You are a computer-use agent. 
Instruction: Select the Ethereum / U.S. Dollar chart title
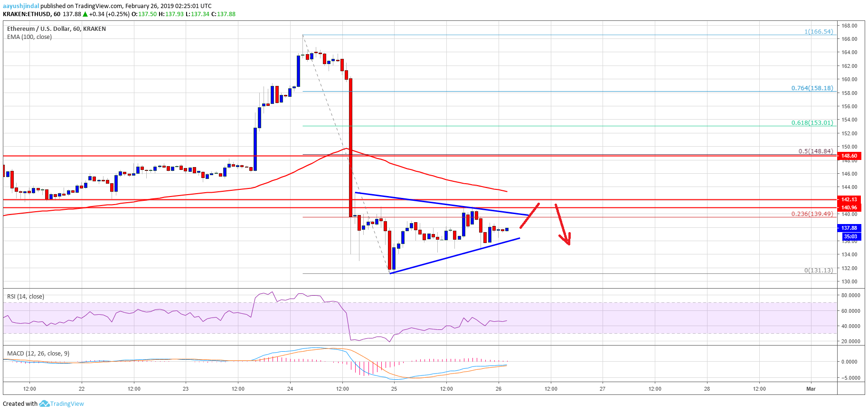click(57, 29)
